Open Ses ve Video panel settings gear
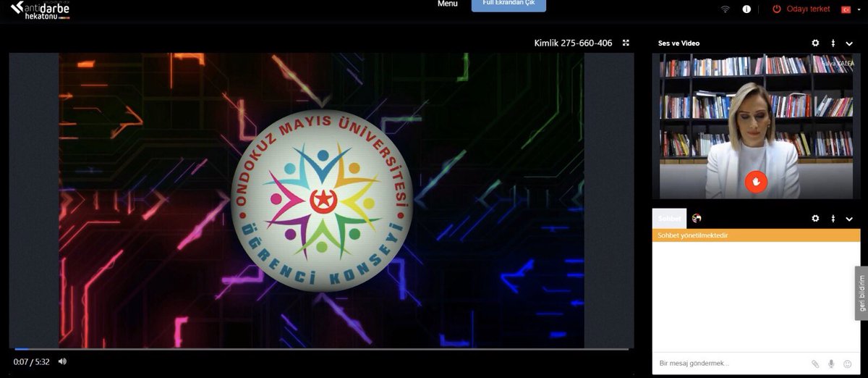The image size is (868, 378). 815,43
